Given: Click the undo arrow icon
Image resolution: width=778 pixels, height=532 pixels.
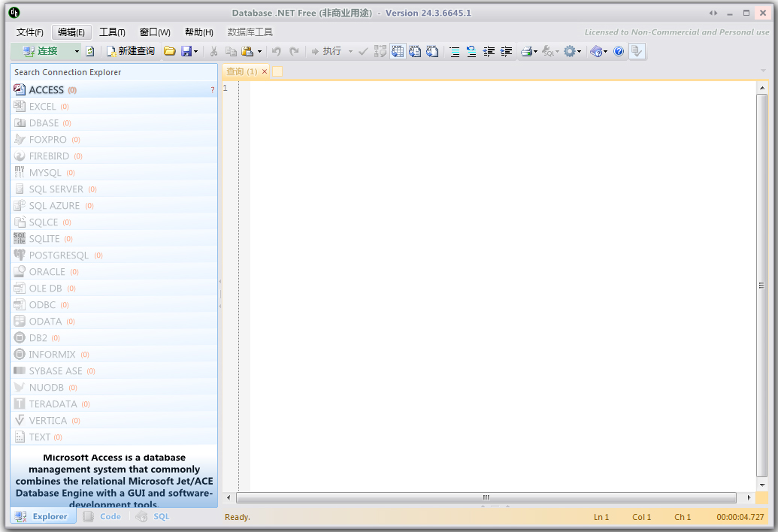Looking at the screenshot, I should [277, 51].
